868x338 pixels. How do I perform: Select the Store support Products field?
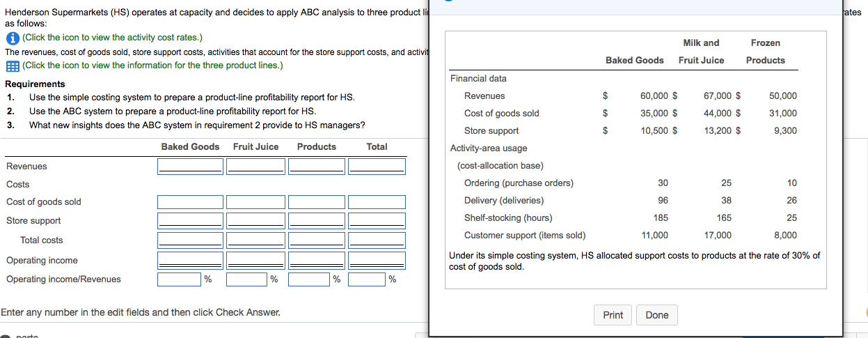point(316,220)
